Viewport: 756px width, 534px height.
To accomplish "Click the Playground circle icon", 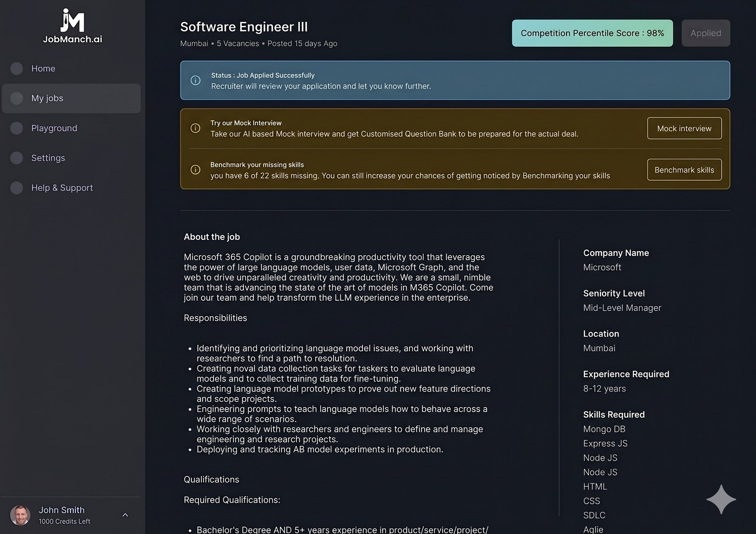I will tap(17, 128).
